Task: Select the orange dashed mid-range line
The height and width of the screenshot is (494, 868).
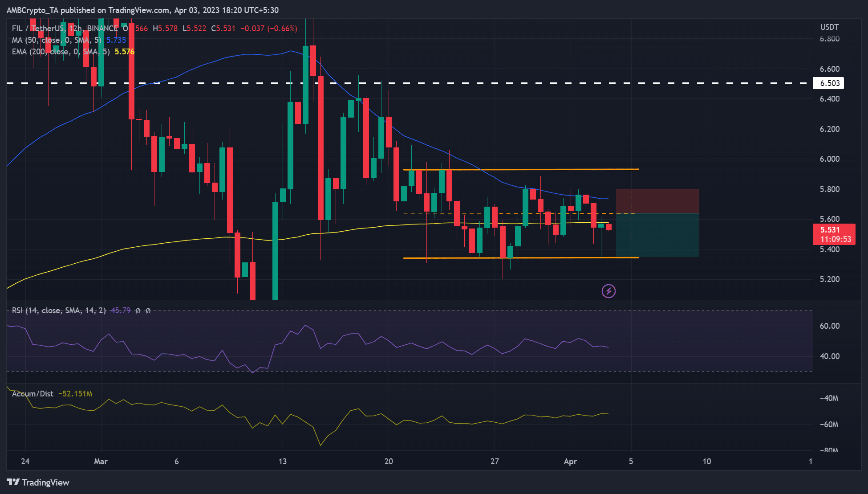Action: point(519,214)
